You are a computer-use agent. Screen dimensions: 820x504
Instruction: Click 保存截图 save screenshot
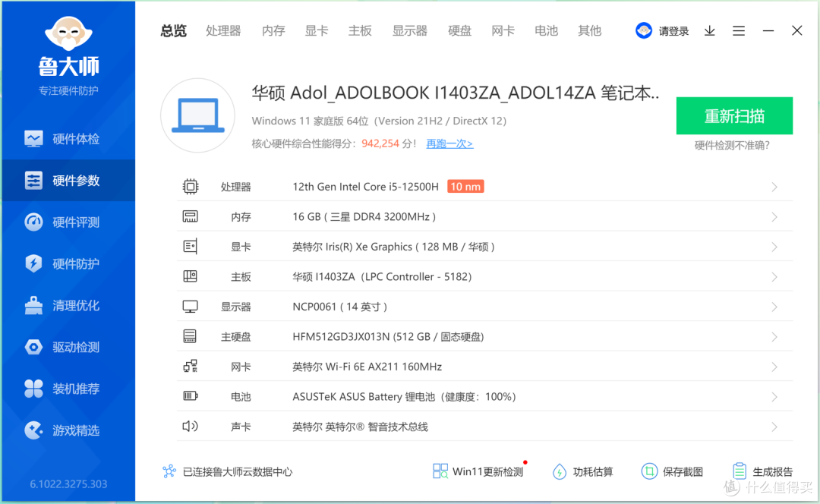coord(672,471)
